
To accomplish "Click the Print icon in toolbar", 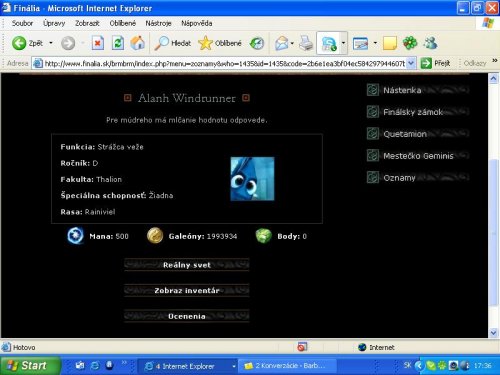I will (306, 43).
